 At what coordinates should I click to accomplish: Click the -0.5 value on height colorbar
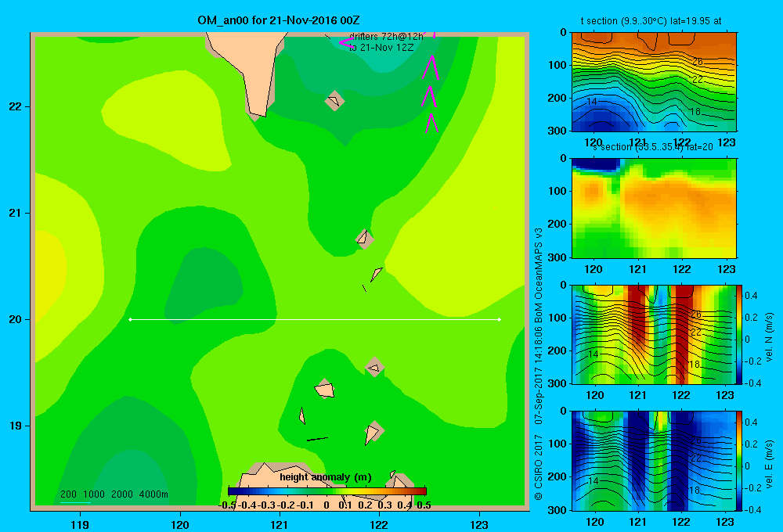227,505
